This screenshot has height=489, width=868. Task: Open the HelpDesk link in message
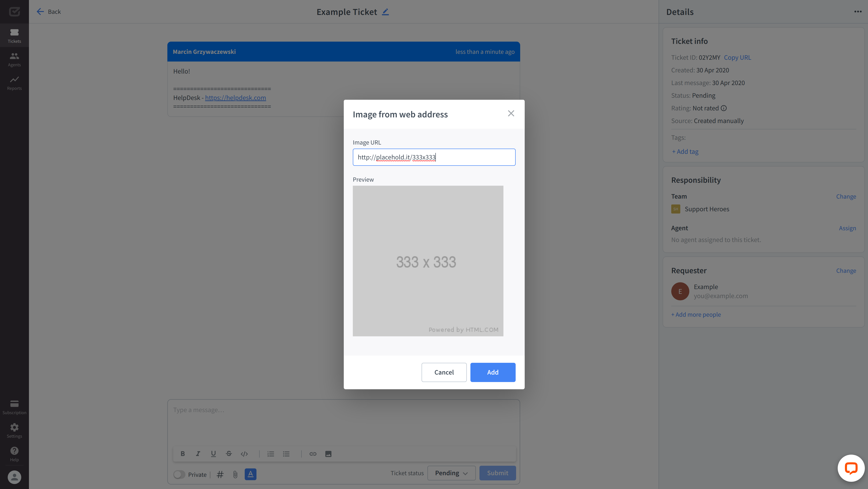(235, 98)
